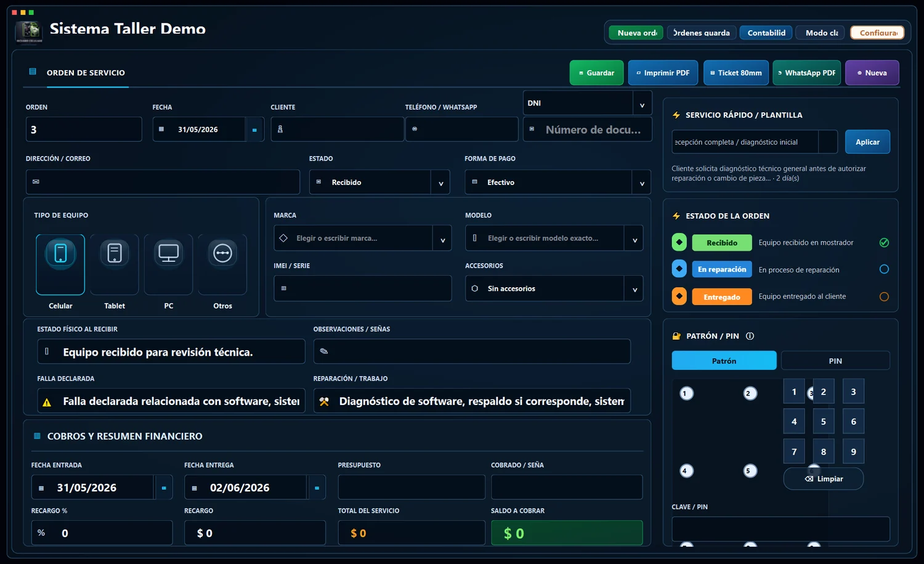The width and height of the screenshot is (924, 564).
Task: Click the PRESUPUESTO input field
Action: coord(411,487)
